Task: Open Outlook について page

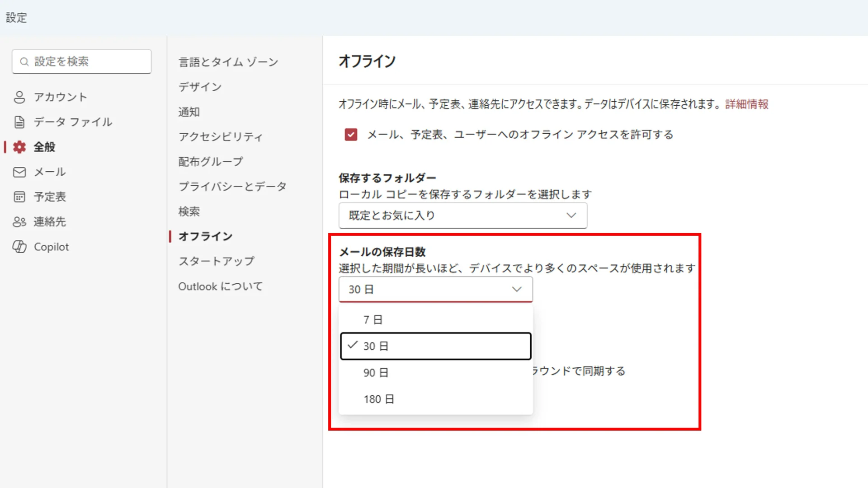Action: pos(220,286)
